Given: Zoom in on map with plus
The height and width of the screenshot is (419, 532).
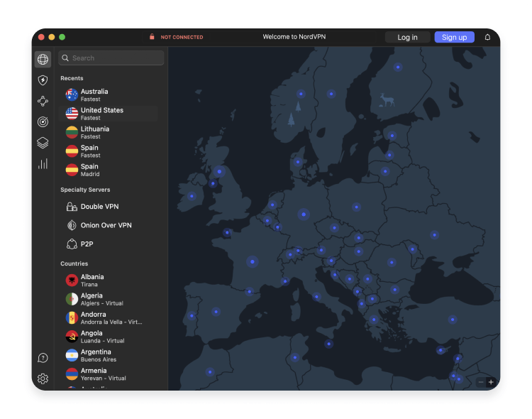Looking at the screenshot, I should (491, 382).
